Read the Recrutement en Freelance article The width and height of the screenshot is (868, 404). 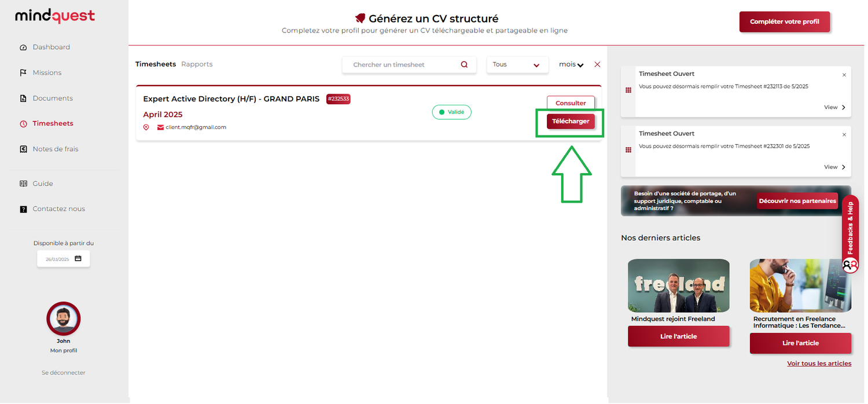[x=801, y=343]
